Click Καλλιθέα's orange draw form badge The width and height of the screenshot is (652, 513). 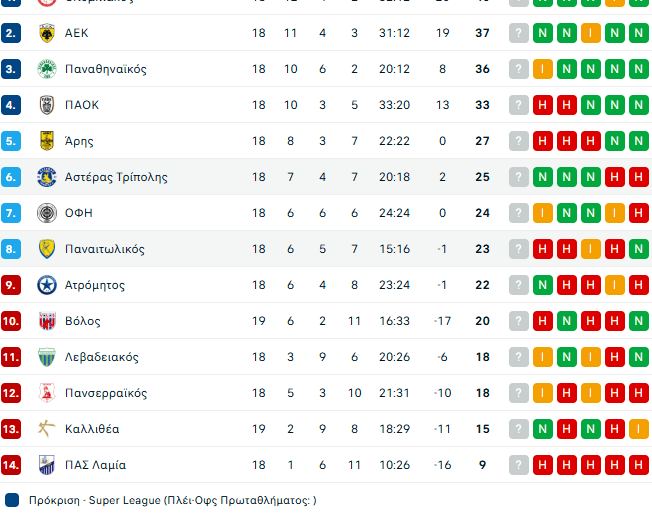[x=639, y=429]
